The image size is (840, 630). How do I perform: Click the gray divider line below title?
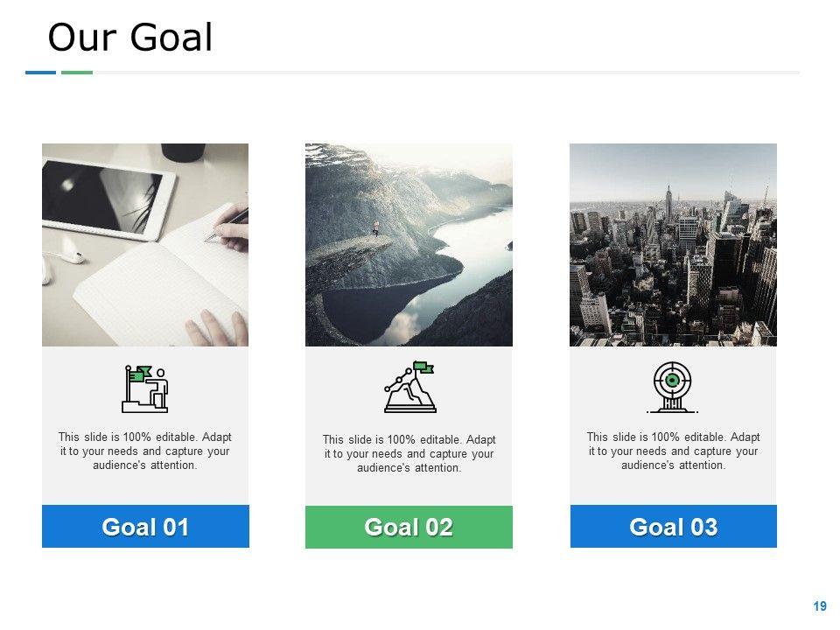(446, 73)
